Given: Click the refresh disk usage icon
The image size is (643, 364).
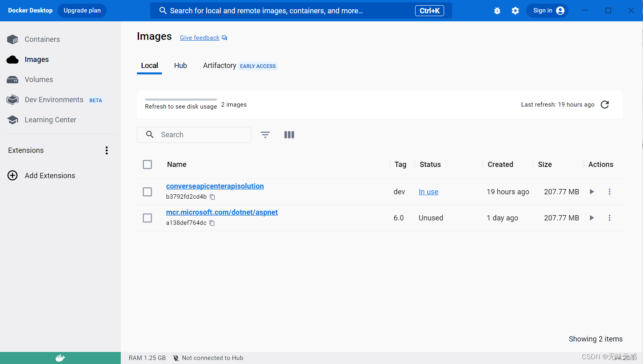Looking at the screenshot, I should 605,105.
